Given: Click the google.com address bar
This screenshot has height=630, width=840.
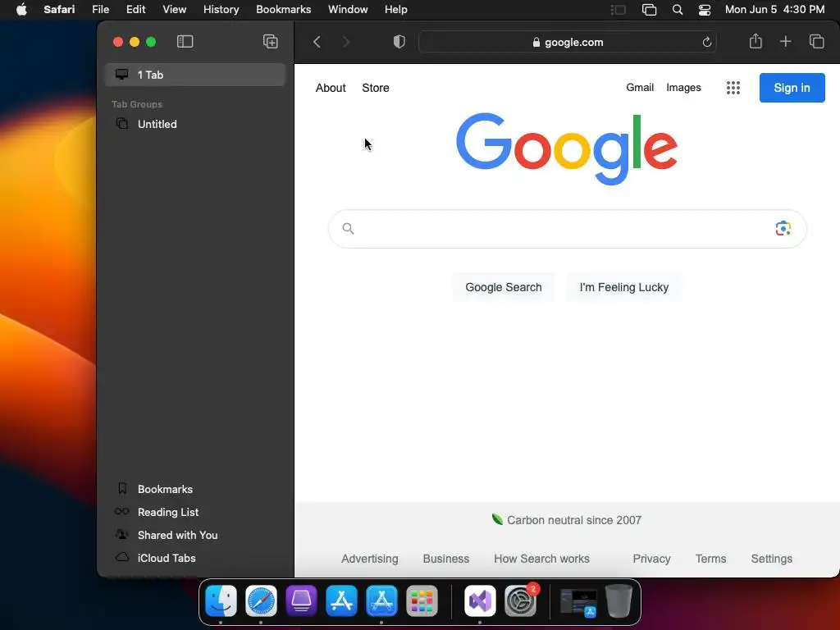Looking at the screenshot, I should coord(568,42).
